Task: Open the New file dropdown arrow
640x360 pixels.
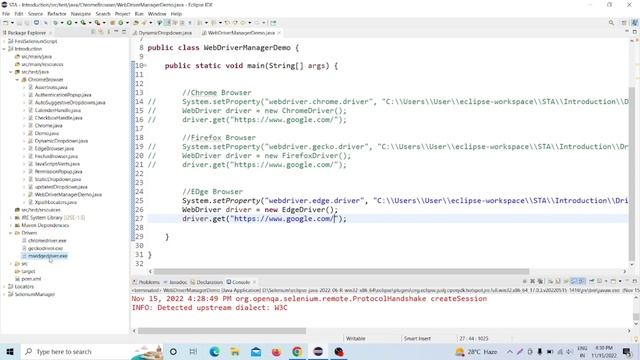Action: click(x=12, y=23)
